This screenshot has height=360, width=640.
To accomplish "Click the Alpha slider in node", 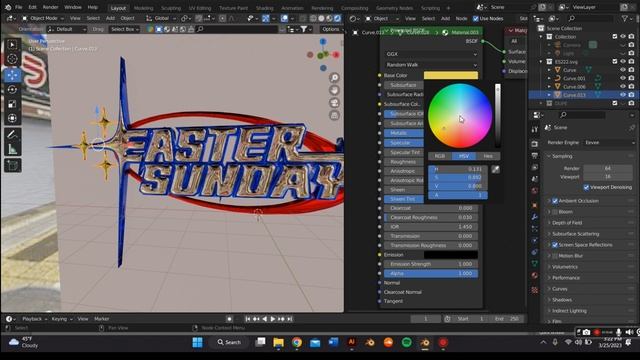I will point(431,273).
